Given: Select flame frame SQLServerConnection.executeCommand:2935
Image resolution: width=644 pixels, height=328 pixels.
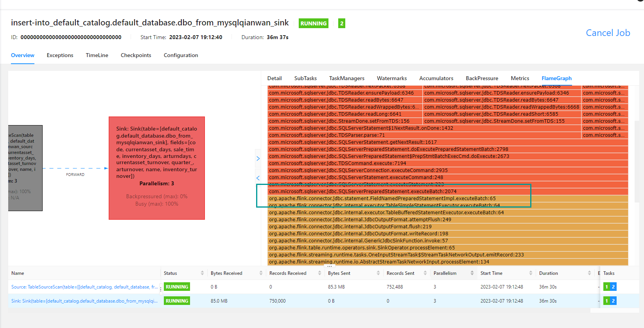Looking at the screenshot, I should (x=448, y=170).
